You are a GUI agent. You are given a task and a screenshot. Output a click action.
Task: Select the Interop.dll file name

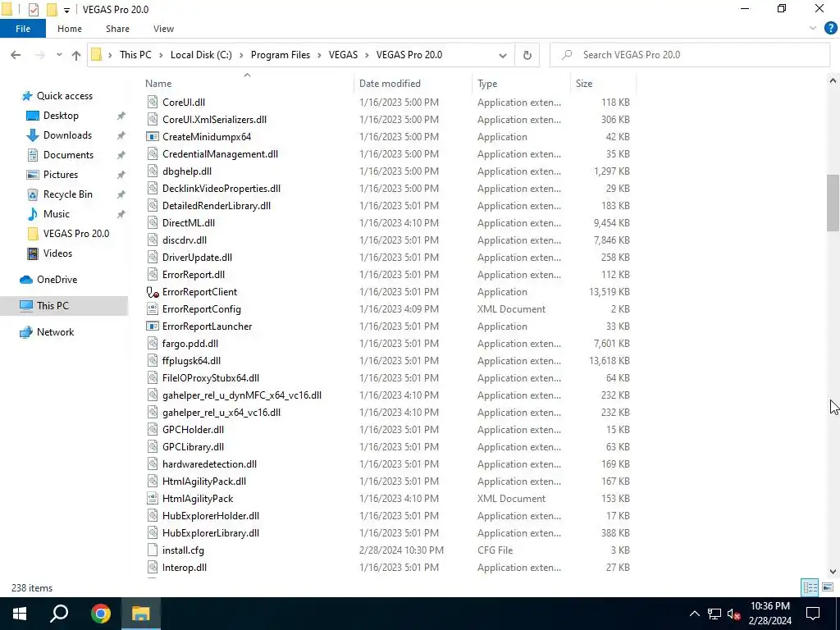tap(185, 568)
